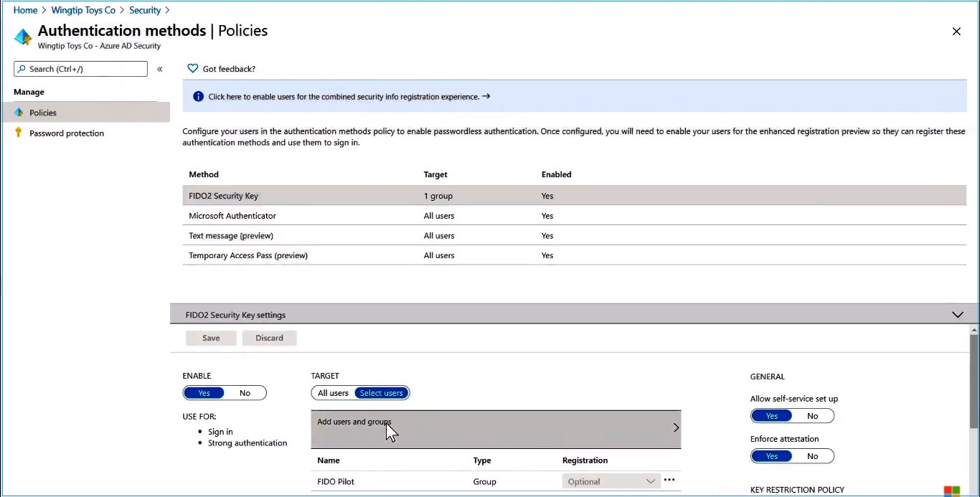Open the FIDO Pilot row ellipsis menu
This screenshot has width=980, height=497.
coord(669,480)
